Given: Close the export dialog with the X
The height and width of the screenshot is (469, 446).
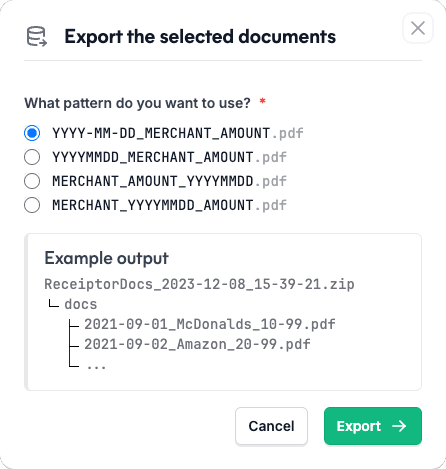Looking at the screenshot, I should pyautogui.click(x=418, y=28).
